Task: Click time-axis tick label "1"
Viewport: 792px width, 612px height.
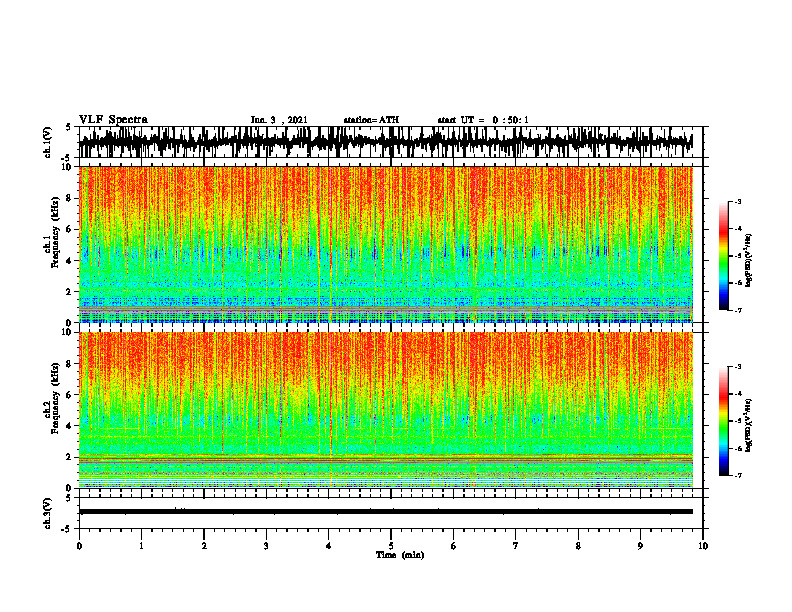Action: coord(141,546)
